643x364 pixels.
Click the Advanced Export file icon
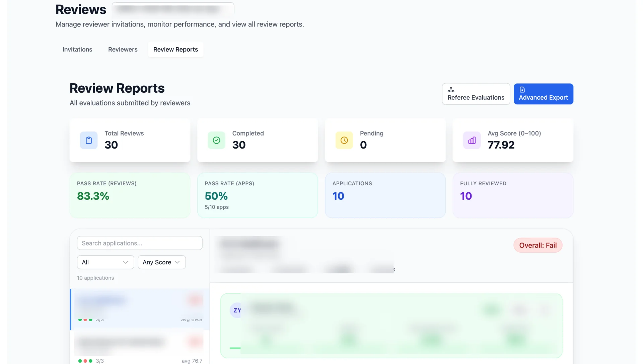pos(522,90)
